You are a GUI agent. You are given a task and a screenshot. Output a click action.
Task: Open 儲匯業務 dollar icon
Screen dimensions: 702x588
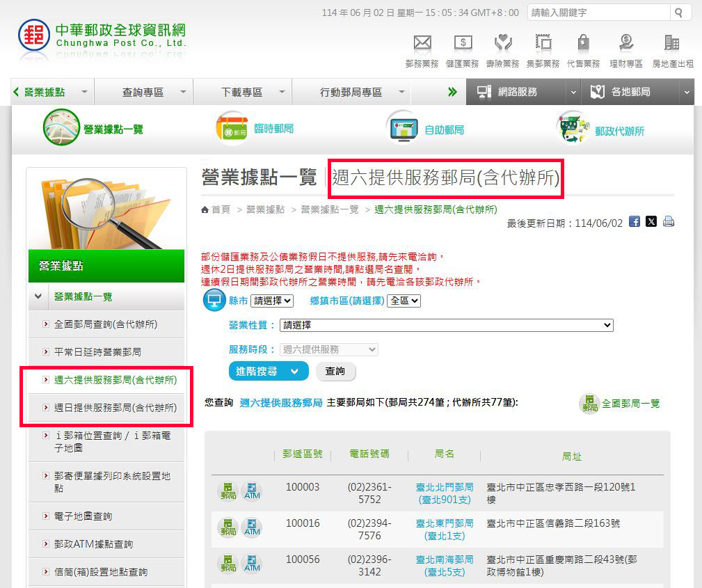point(463,43)
